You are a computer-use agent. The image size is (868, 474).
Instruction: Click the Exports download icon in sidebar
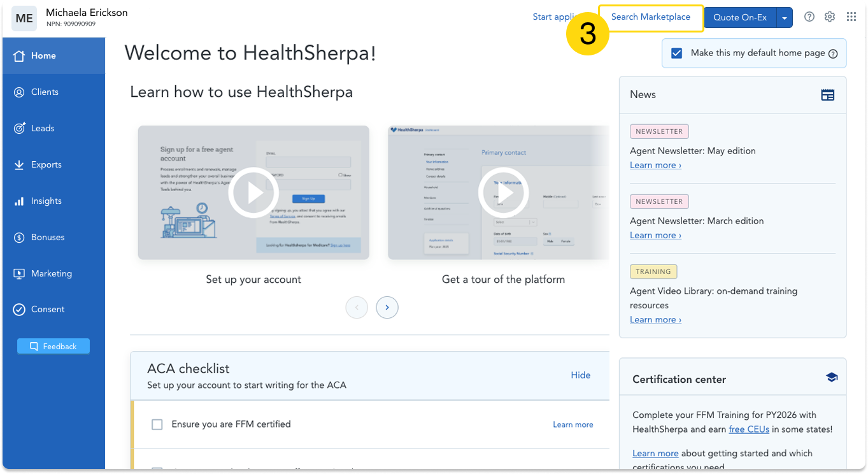(x=19, y=165)
